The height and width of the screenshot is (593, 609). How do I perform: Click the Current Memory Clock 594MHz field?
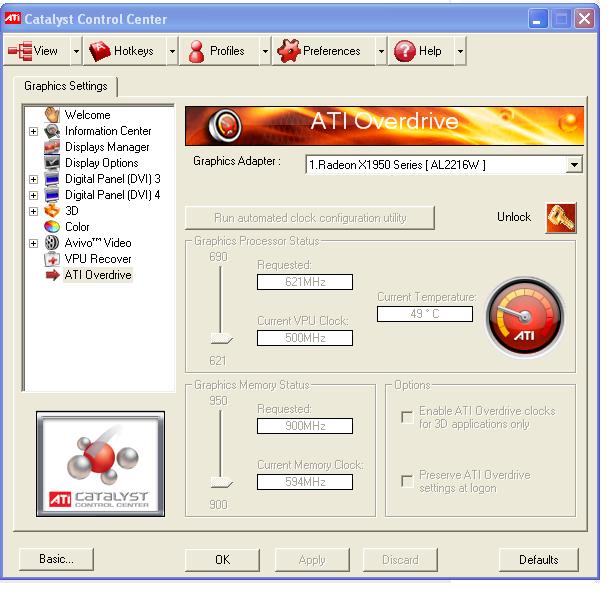coord(305,482)
